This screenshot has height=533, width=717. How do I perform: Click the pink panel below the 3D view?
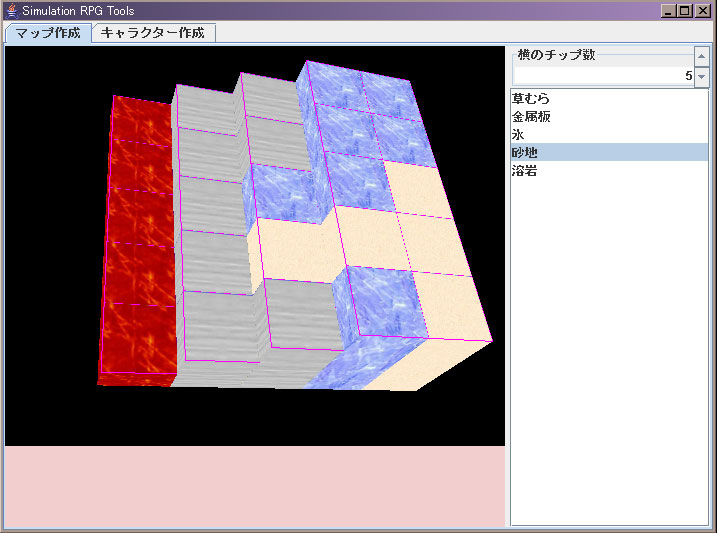click(255, 486)
